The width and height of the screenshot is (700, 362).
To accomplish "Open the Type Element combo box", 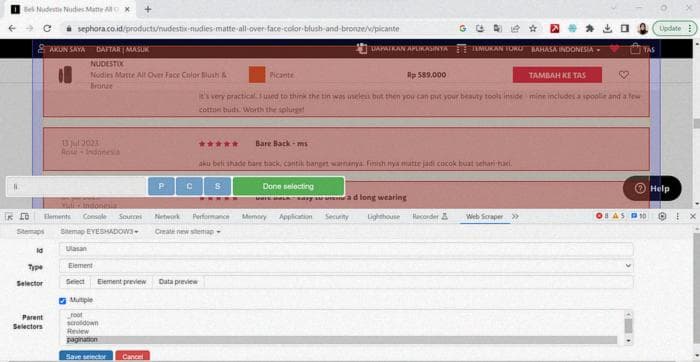I will coord(346,266).
